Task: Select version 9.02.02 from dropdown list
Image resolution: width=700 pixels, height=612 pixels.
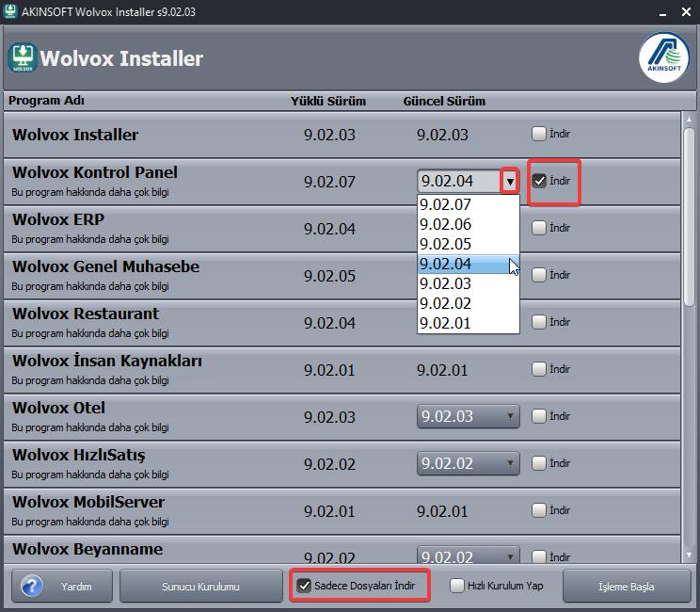Action: tap(468, 303)
